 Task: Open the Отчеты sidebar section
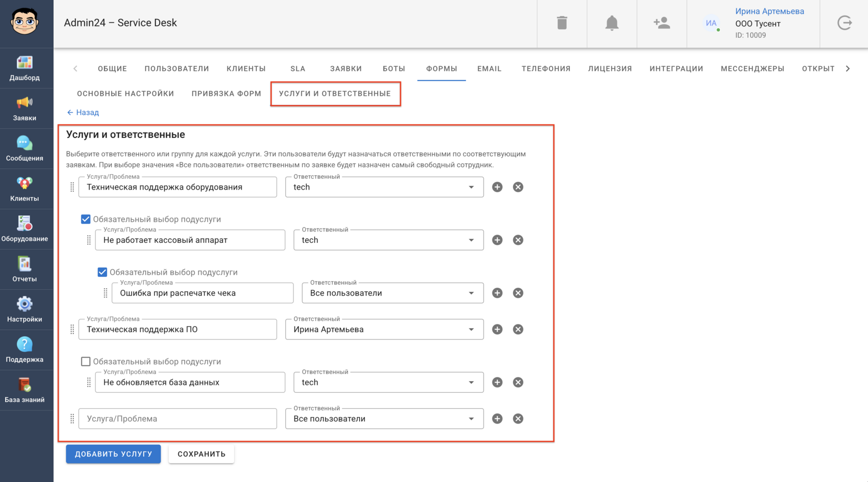24,270
